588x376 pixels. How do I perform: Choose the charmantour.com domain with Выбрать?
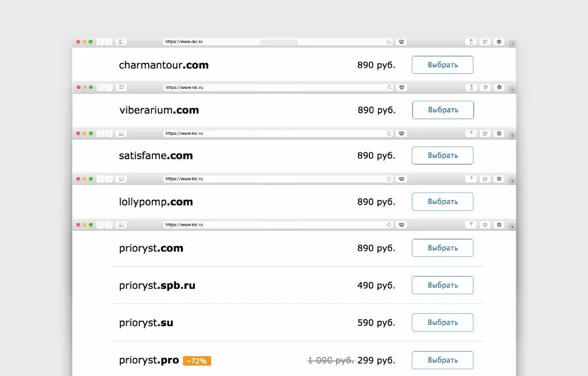click(x=443, y=65)
